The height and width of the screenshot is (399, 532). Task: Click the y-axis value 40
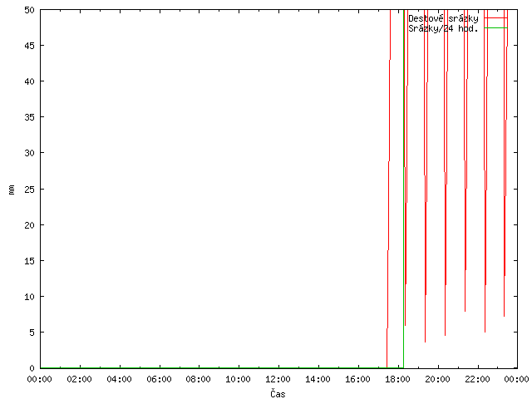(30, 81)
